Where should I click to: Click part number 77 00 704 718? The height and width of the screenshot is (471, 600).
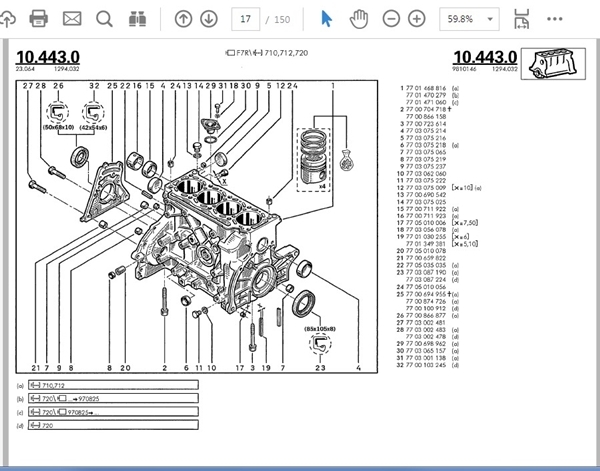(x=426, y=109)
